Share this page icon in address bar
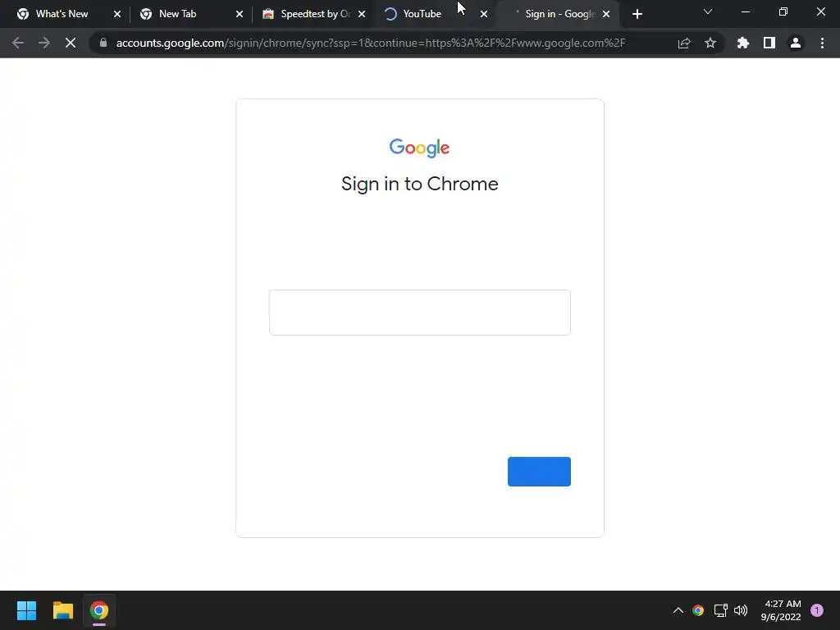The image size is (840, 630). pos(684,43)
